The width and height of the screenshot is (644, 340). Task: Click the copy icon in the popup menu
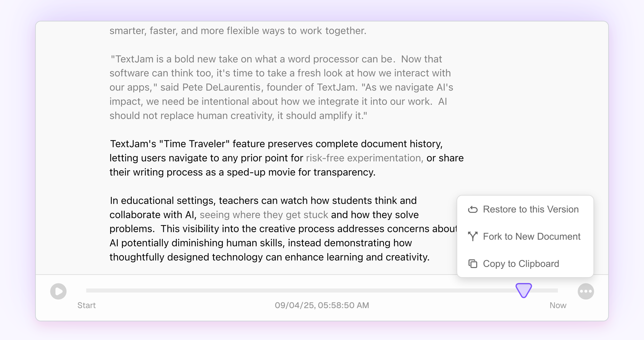472,264
